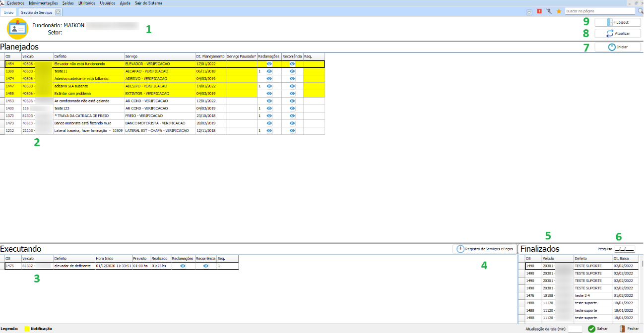Click the Atualização da tela minutes field
This screenshot has height=333, width=644.
pos(575,329)
